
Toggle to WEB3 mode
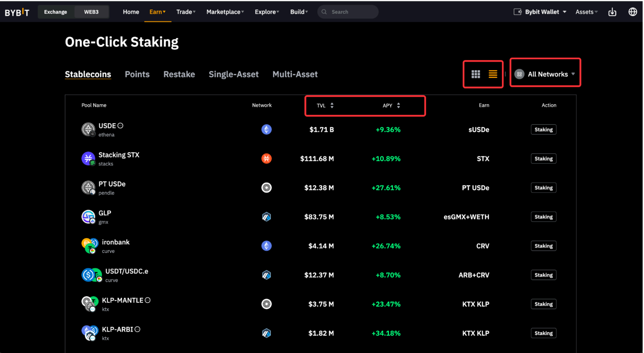tap(91, 12)
